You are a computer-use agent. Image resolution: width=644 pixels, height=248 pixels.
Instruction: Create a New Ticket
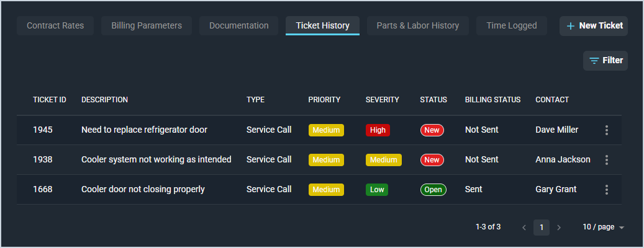[594, 26]
